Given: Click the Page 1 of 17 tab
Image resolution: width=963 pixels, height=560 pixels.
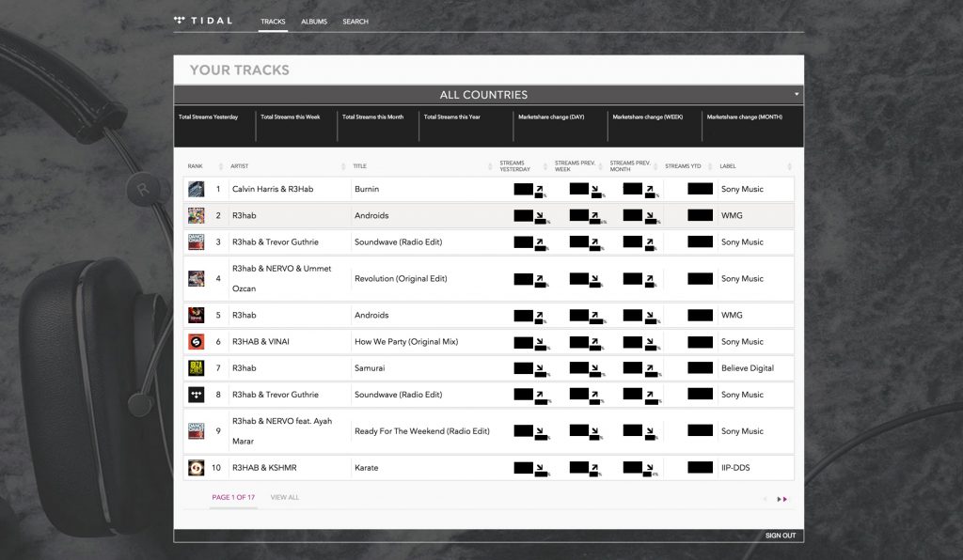Looking at the screenshot, I should click(x=233, y=497).
